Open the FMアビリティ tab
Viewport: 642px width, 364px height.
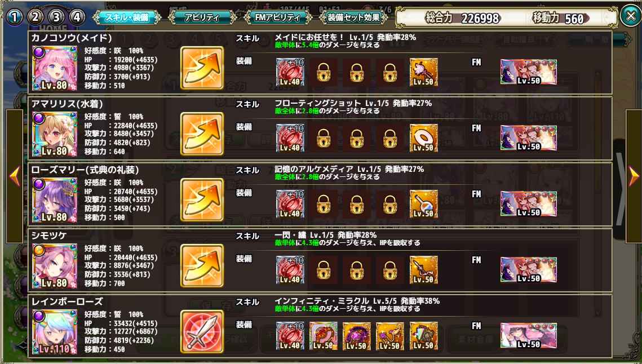278,17
